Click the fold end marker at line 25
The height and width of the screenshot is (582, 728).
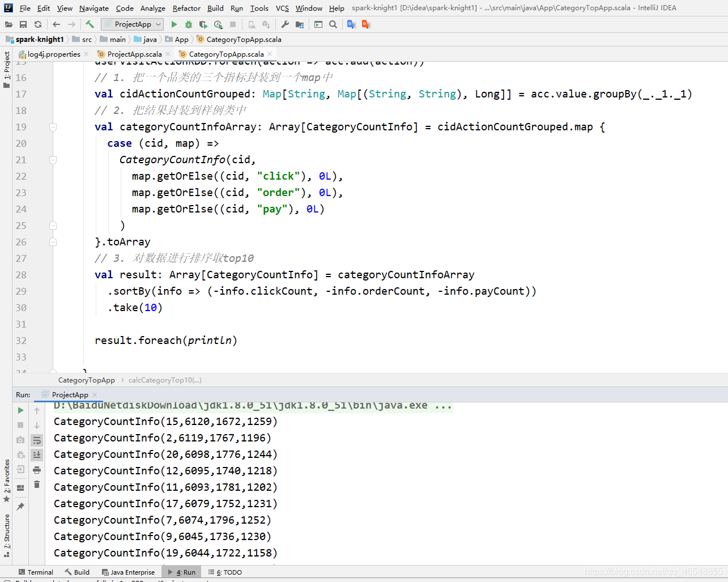point(53,226)
